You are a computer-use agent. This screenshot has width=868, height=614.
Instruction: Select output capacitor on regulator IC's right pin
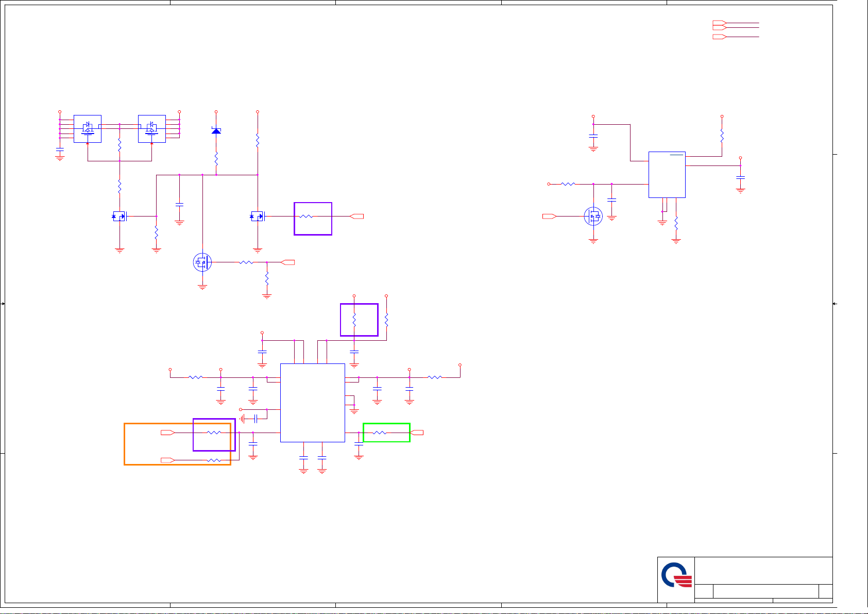coord(741,177)
